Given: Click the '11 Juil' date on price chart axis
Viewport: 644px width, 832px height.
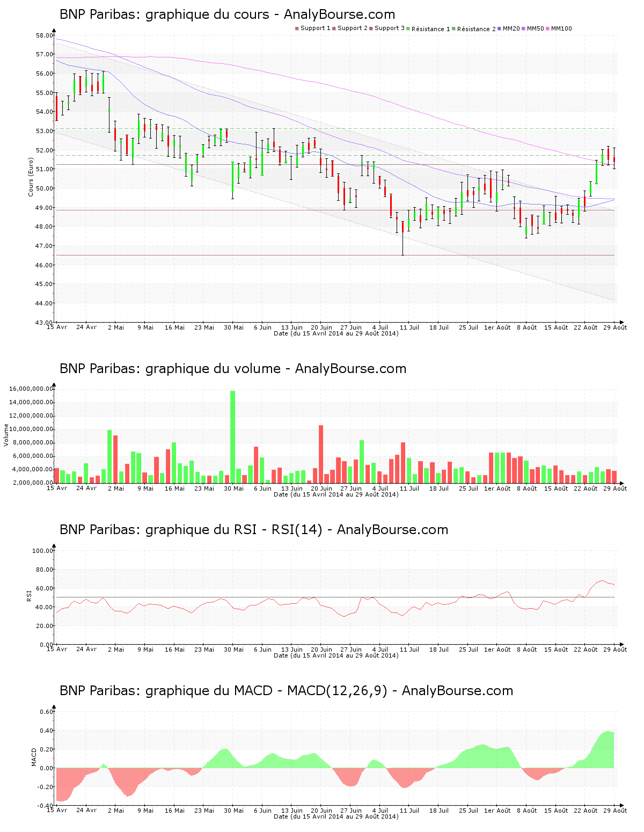Looking at the screenshot, I should [x=409, y=327].
